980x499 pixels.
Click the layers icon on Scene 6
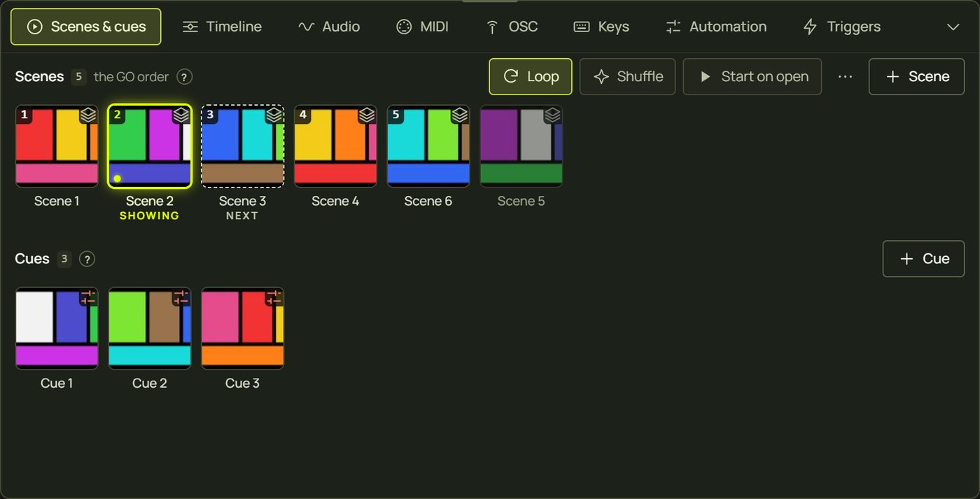pos(460,115)
